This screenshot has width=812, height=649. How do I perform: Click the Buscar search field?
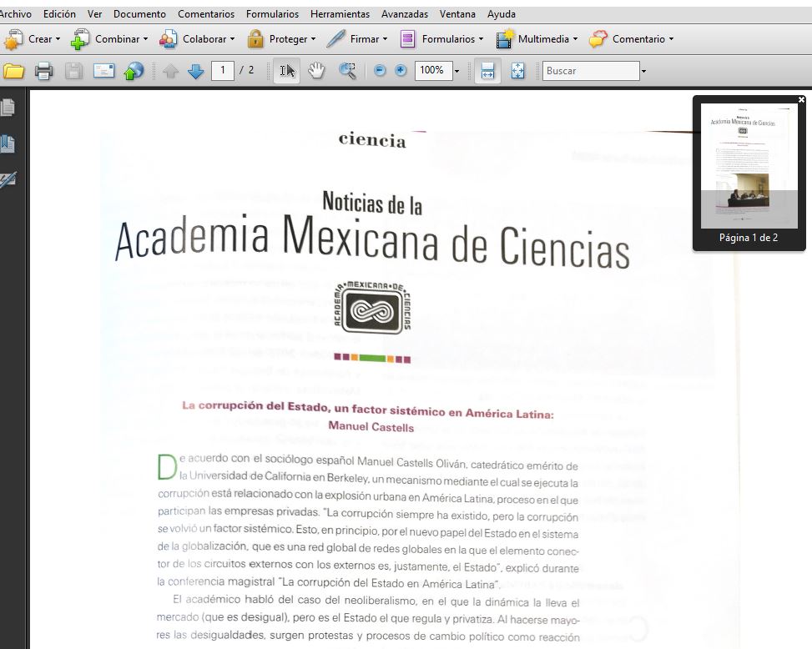coord(591,70)
